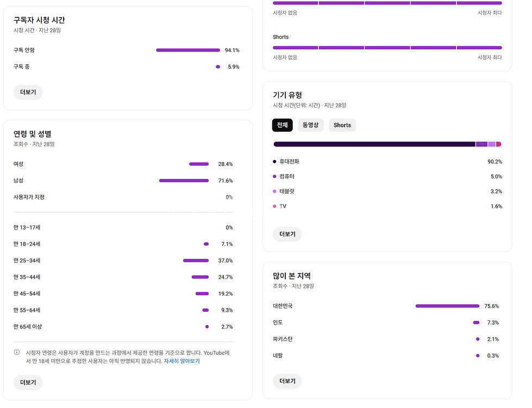Click the 만 45–54세 age row

(x=123, y=294)
